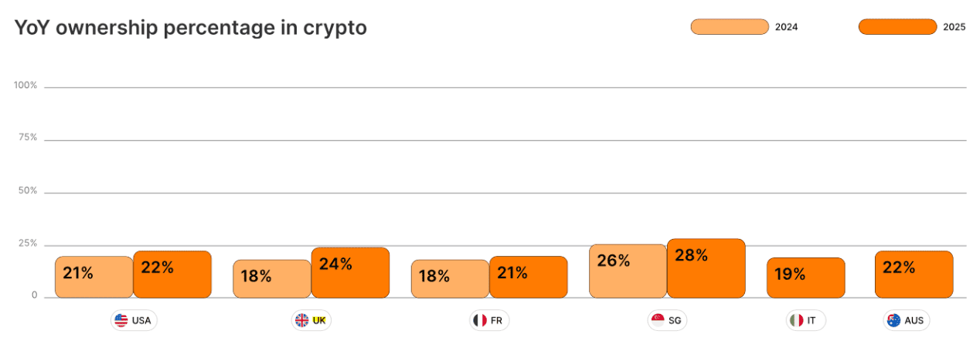Select the Australia 2025 bar showing 22%
The width and height of the screenshot is (980, 351).
click(x=914, y=274)
